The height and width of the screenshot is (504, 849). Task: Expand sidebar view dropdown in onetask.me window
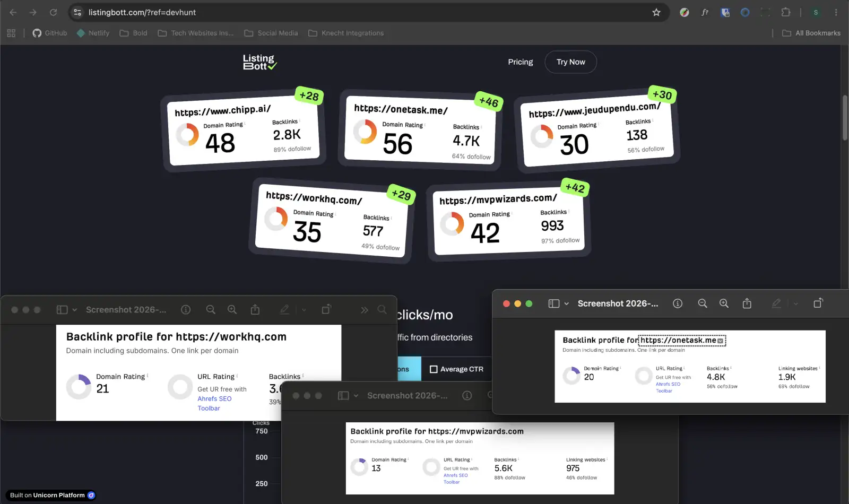click(x=566, y=303)
